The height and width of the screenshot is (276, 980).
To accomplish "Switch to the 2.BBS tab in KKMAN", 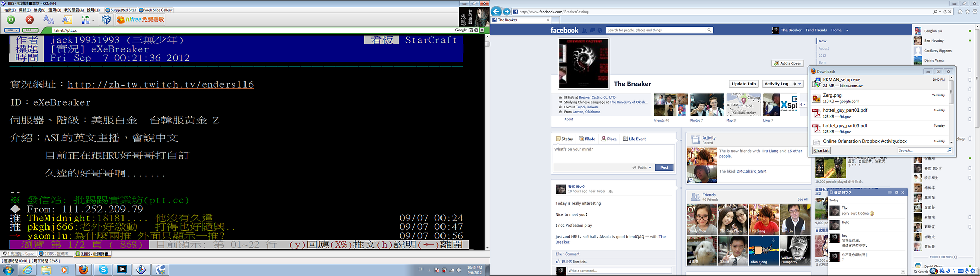I will click(x=56, y=254).
